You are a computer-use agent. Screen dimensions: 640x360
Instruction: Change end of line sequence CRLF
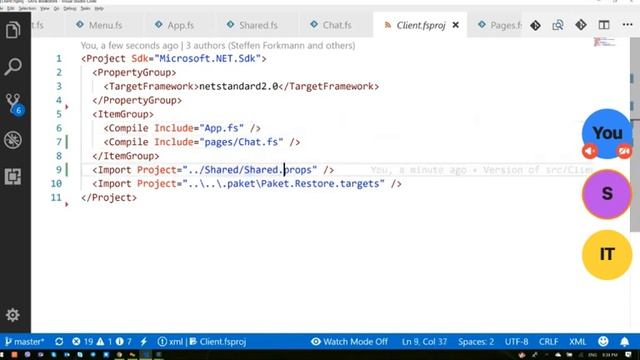[548, 342]
